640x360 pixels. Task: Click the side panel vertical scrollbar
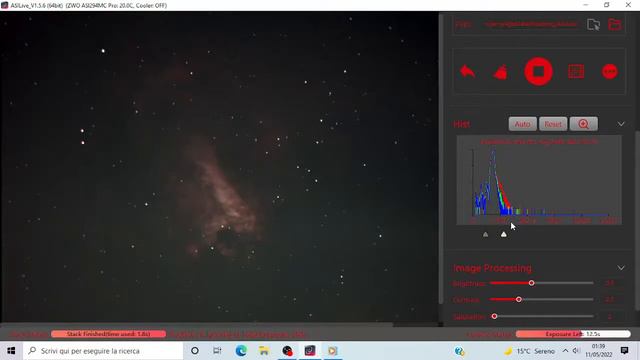637,220
